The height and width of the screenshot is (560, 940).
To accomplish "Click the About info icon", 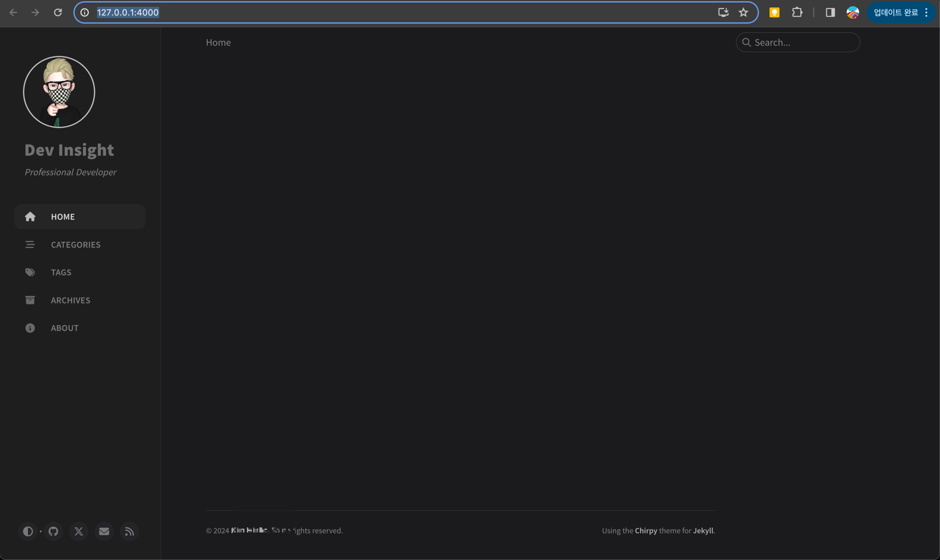I will pos(30,328).
